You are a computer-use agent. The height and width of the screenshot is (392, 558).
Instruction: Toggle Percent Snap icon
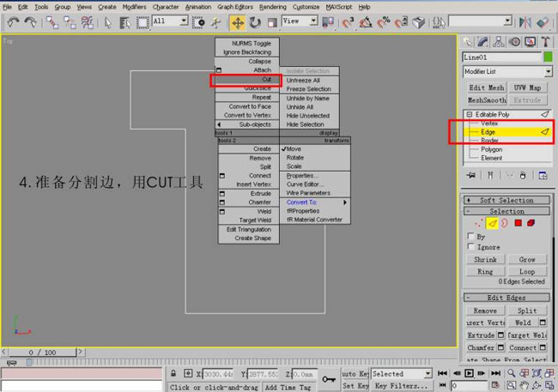click(384, 23)
